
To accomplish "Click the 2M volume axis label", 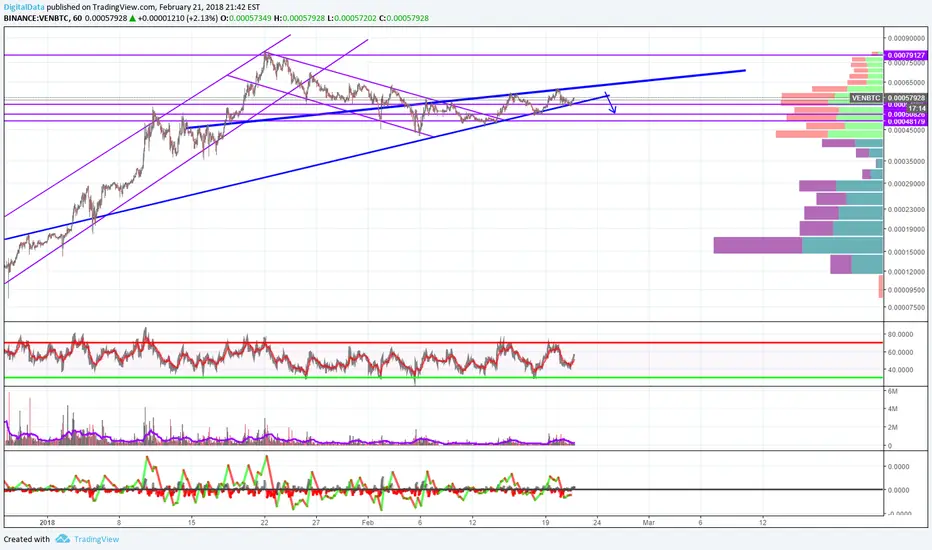I will pos(892,428).
